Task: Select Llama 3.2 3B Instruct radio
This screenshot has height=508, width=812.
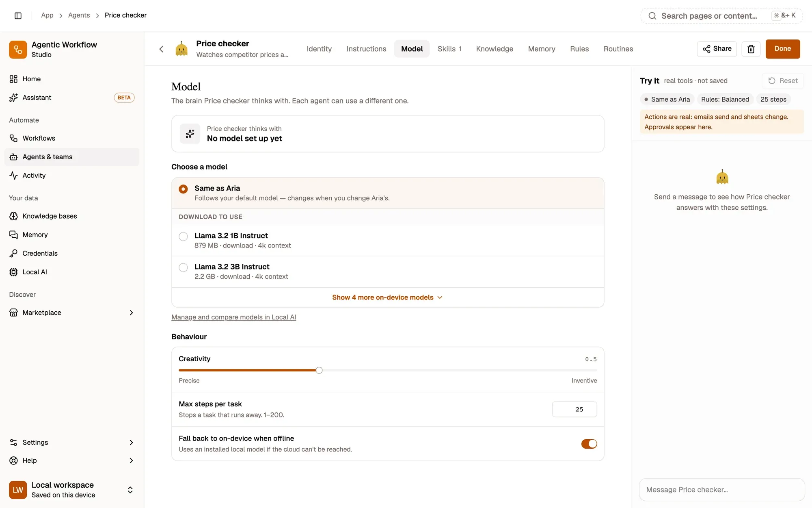Action: [183, 267]
